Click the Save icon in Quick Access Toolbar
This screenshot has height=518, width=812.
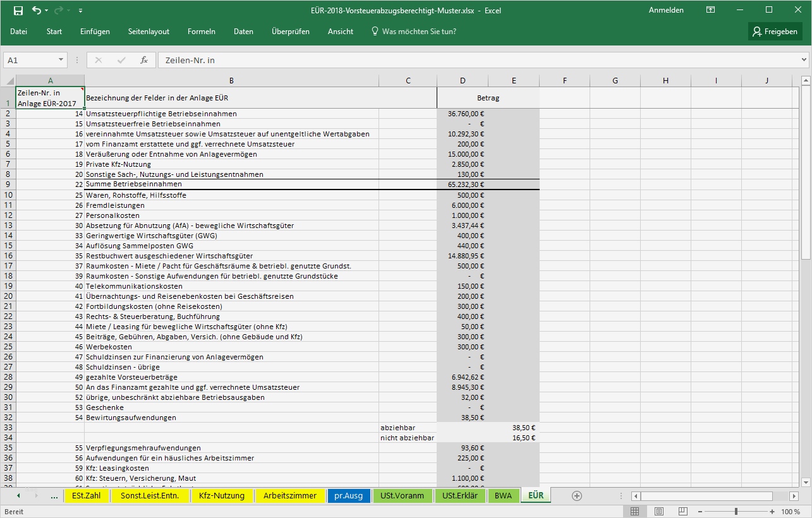click(20, 10)
